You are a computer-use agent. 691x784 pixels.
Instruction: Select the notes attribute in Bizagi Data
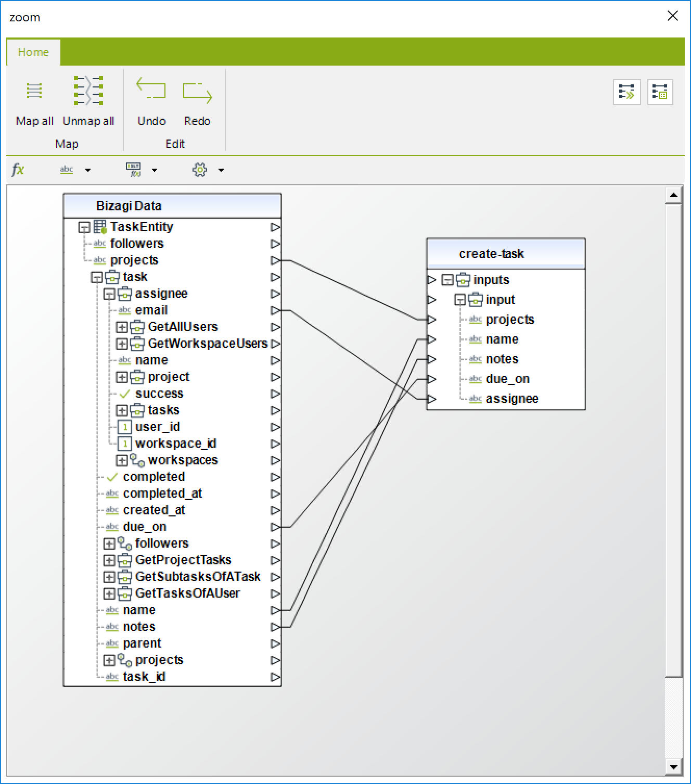139,627
